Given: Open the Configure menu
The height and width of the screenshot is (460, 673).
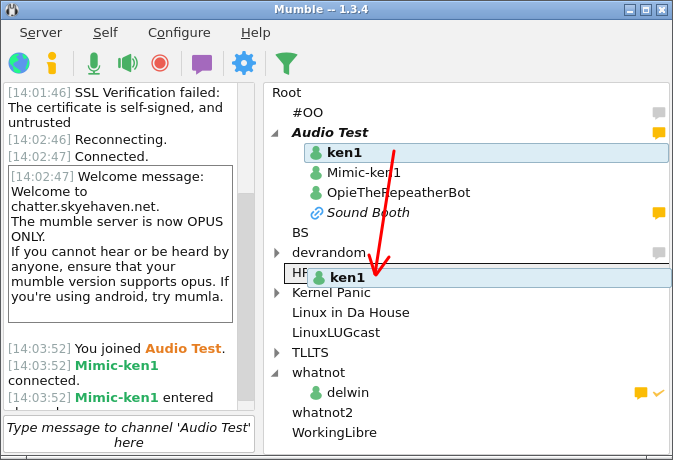Looking at the screenshot, I should [179, 32].
